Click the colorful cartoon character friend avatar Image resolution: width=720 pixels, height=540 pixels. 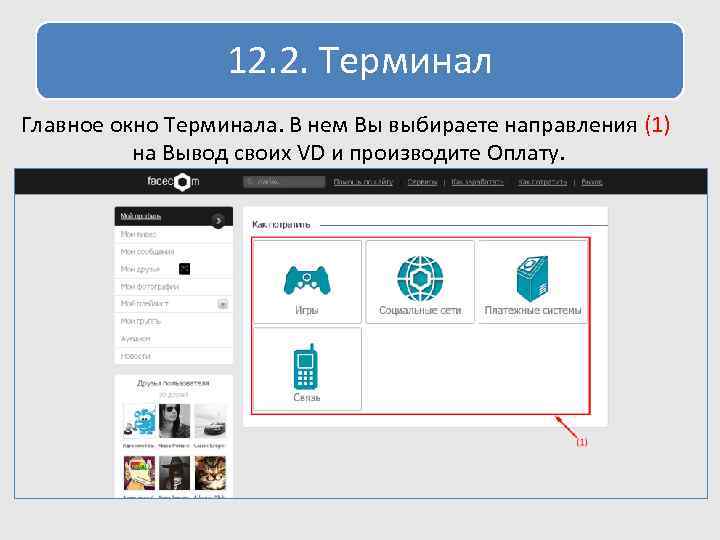point(140,473)
